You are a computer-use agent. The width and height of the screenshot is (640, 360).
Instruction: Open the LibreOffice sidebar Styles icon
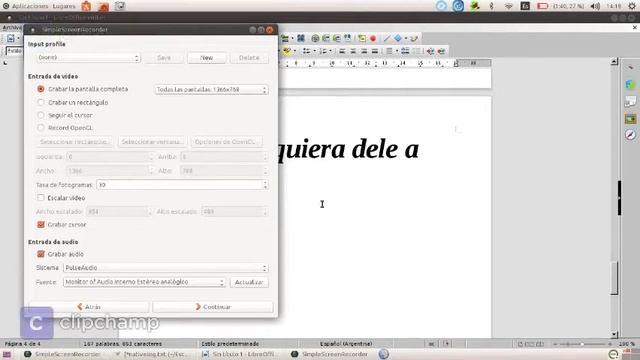coord(631,102)
